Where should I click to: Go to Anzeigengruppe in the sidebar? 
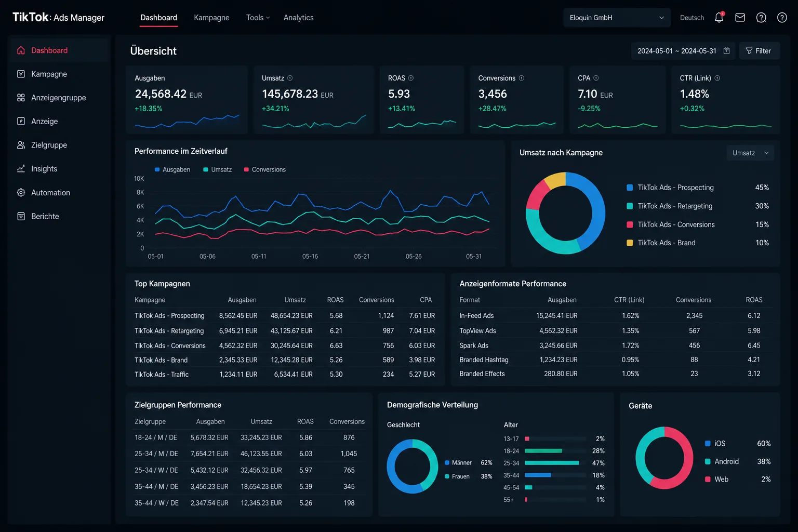tap(58, 98)
